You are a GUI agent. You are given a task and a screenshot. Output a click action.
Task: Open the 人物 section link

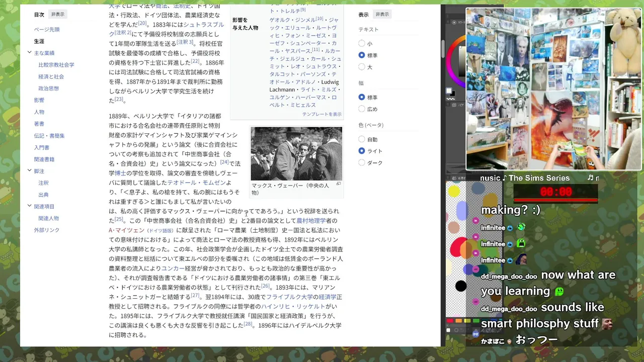tap(39, 112)
